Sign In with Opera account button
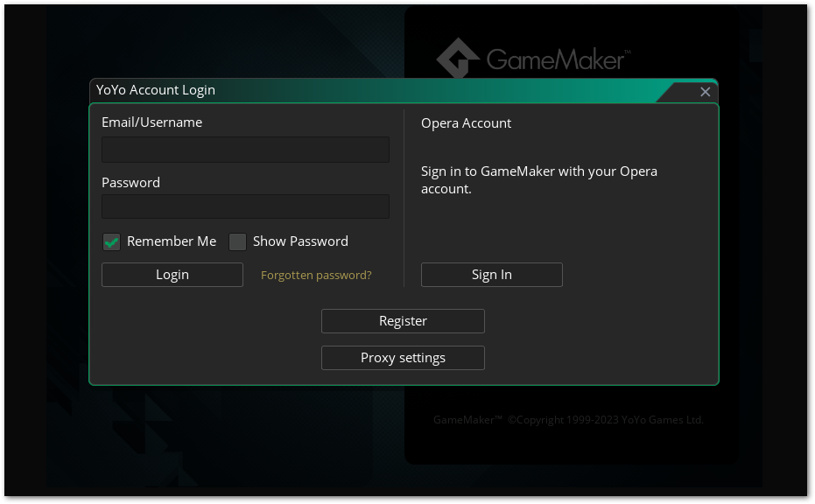 [x=491, y=275]
